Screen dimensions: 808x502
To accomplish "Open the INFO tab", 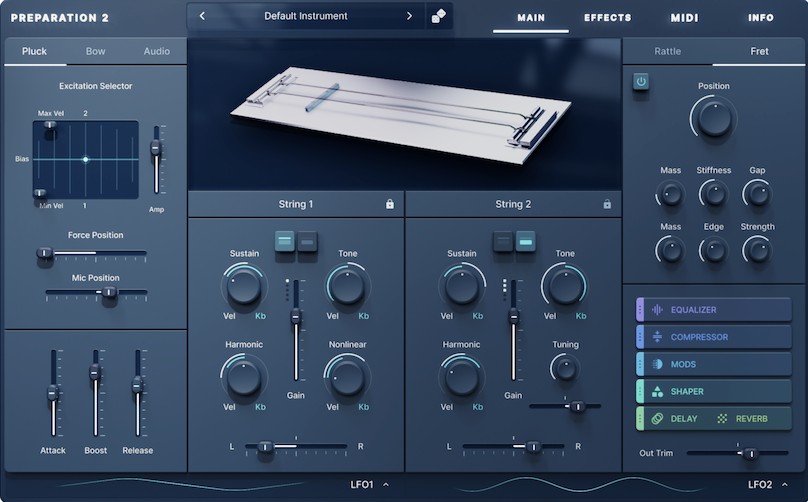I will 761,18.
